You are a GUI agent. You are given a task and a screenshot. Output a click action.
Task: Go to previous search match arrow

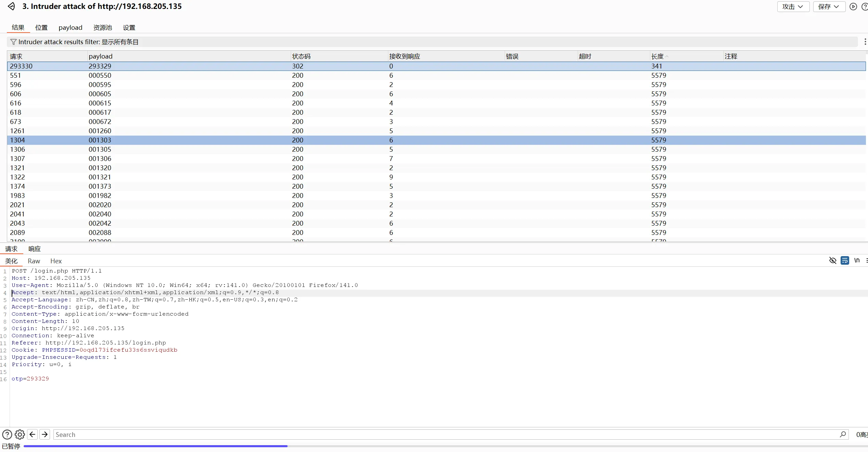pos(33,435)
